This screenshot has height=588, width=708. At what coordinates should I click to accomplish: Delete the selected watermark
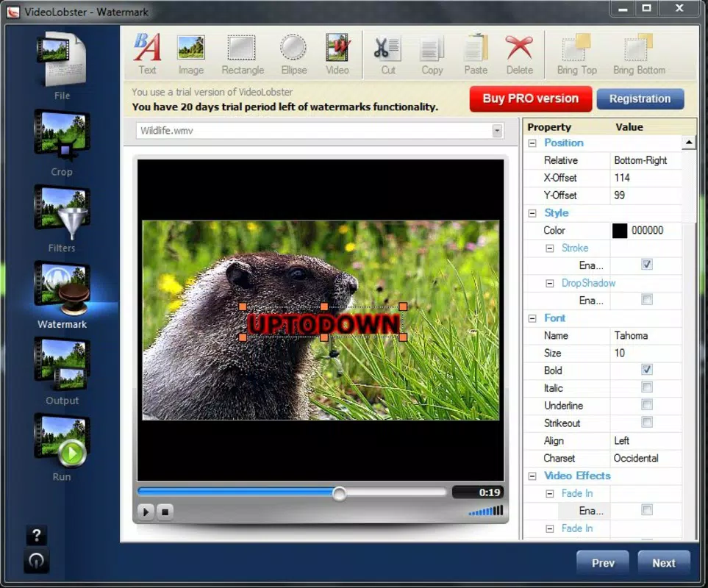click(519, 54)
